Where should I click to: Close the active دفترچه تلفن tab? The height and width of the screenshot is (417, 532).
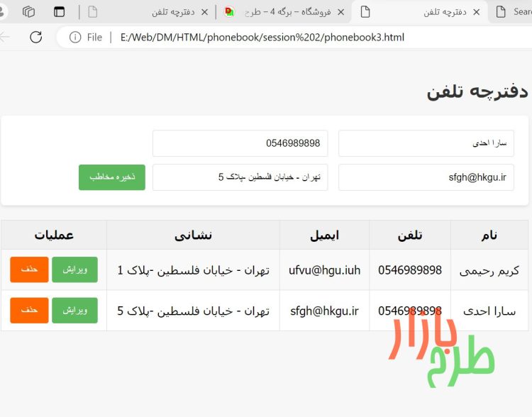[x=476, y=12]
